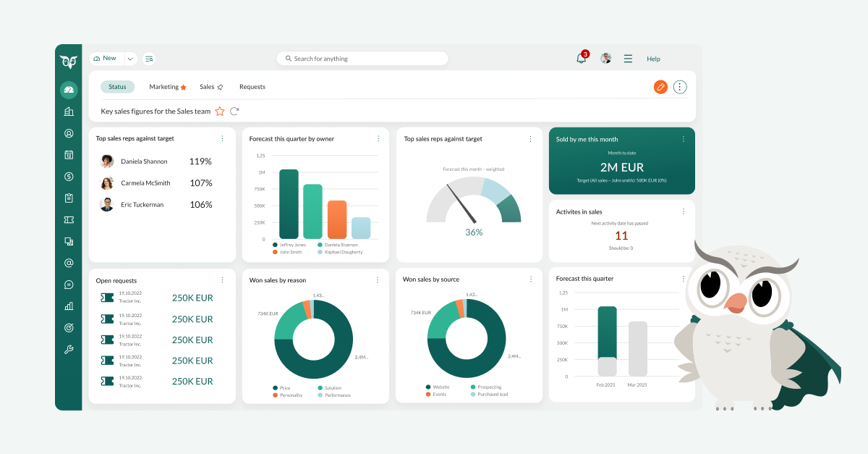The width and height of the screenshot is (868, 454).
Task: Click Daniela Shannon's avatar photo
Action: pyautogui.click(x=107, y=161)
